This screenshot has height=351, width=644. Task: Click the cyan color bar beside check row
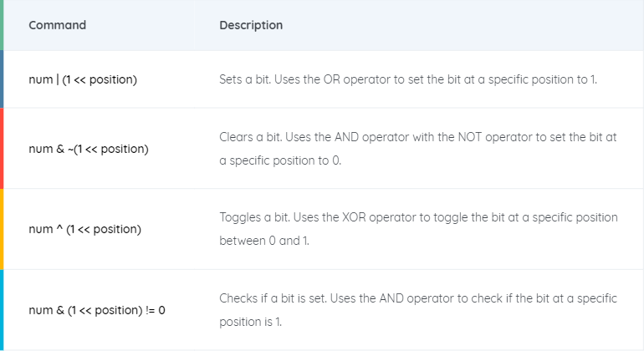tap(2, 310)
